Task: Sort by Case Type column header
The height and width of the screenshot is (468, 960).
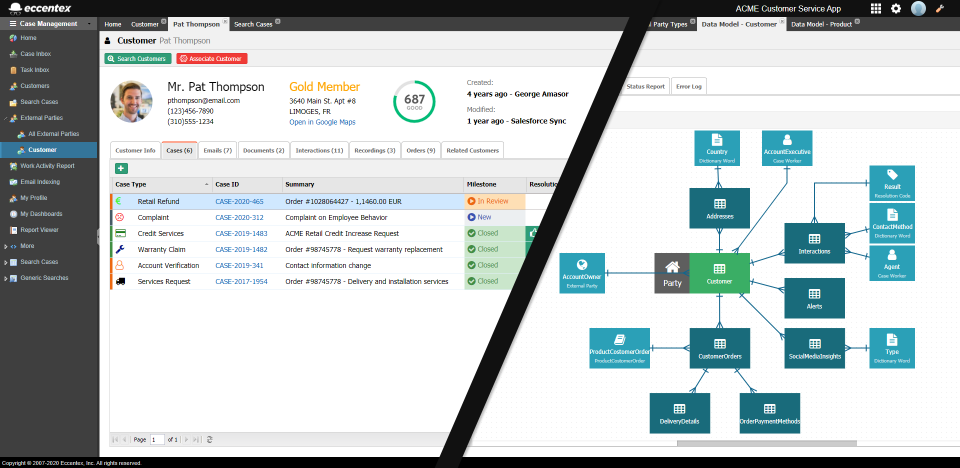Action: 162,184
